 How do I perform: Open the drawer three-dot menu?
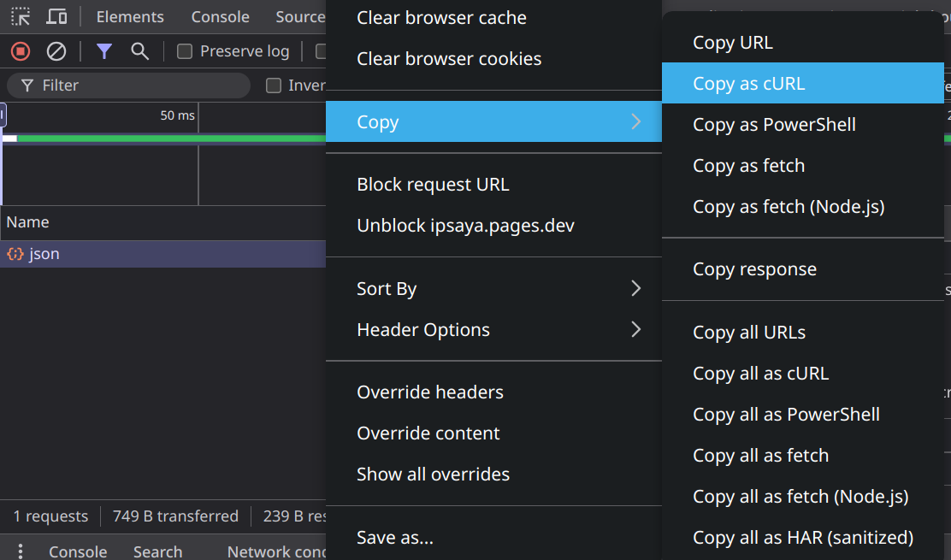21,551
